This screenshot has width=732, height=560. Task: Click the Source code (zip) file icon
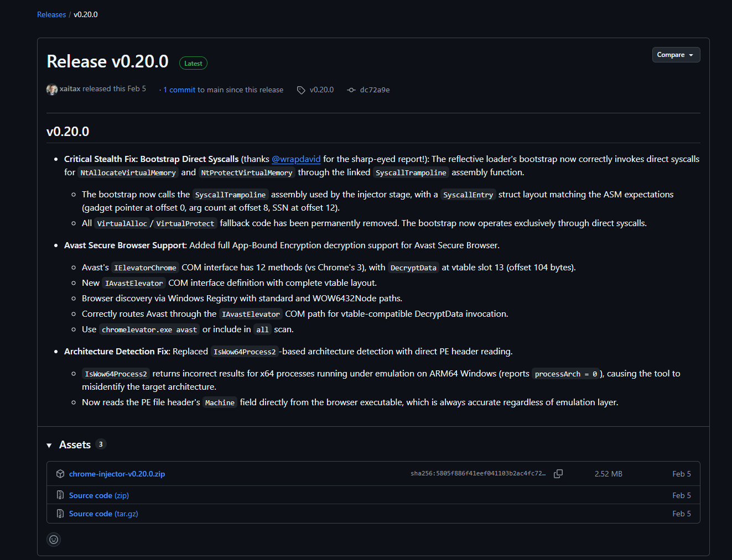pyautogui.click(x=60, y=495)
